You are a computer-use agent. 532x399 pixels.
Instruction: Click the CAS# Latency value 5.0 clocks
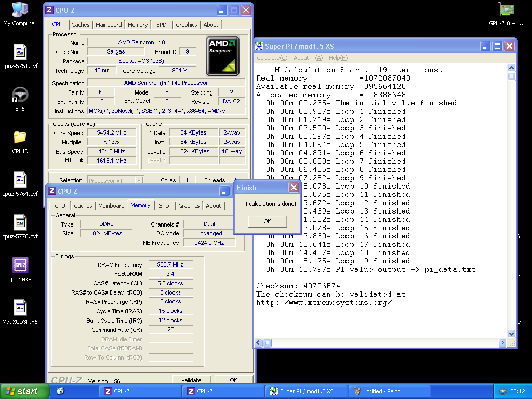pos(170,283)
